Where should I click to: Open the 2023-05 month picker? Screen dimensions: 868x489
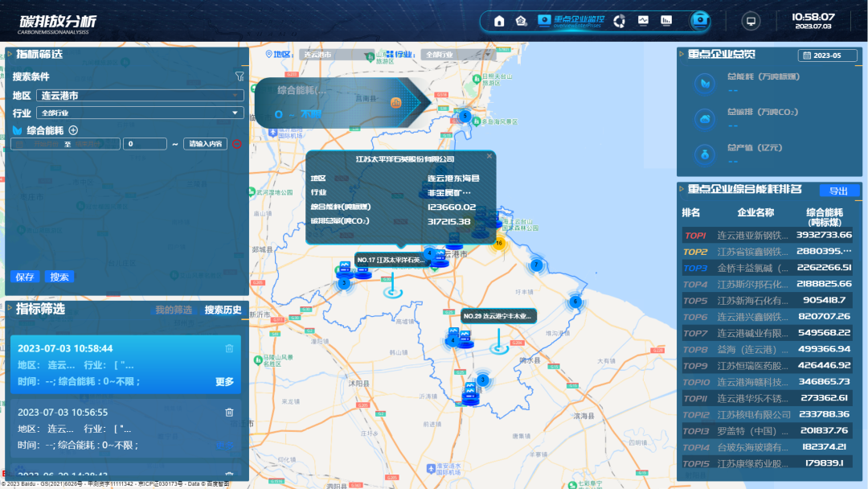click(827, 55)
